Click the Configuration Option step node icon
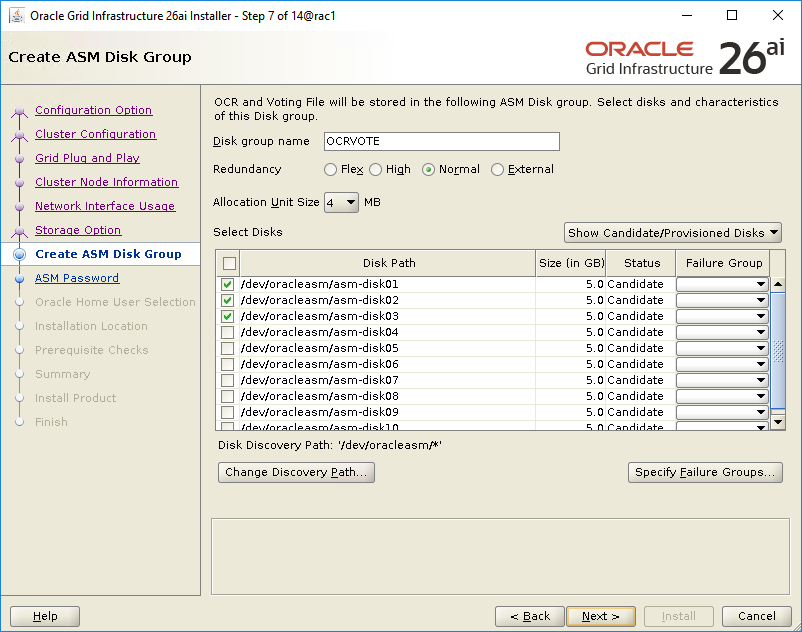The height and width of the screenshot is (632, 802). (19, 111)
